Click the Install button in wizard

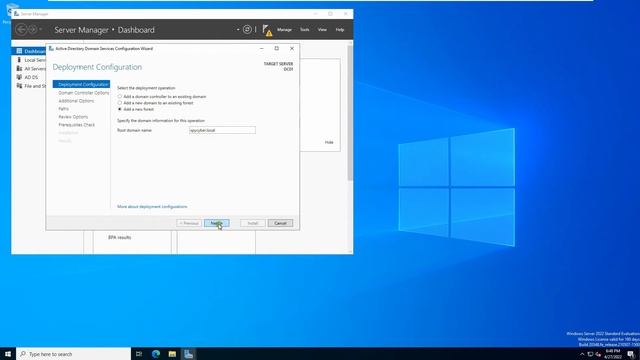pos(253,223)
